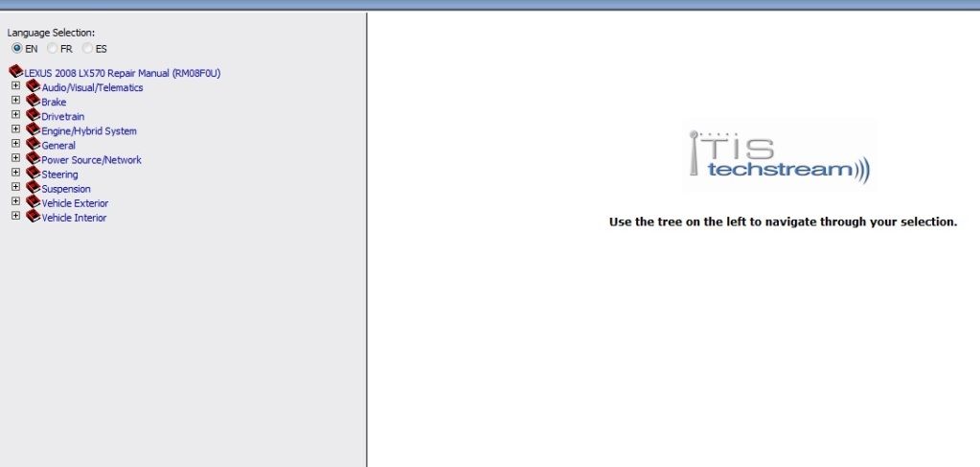Open the General section link
Image resolution: width=980 pixels, height=467 pixels.
point(58,145)
